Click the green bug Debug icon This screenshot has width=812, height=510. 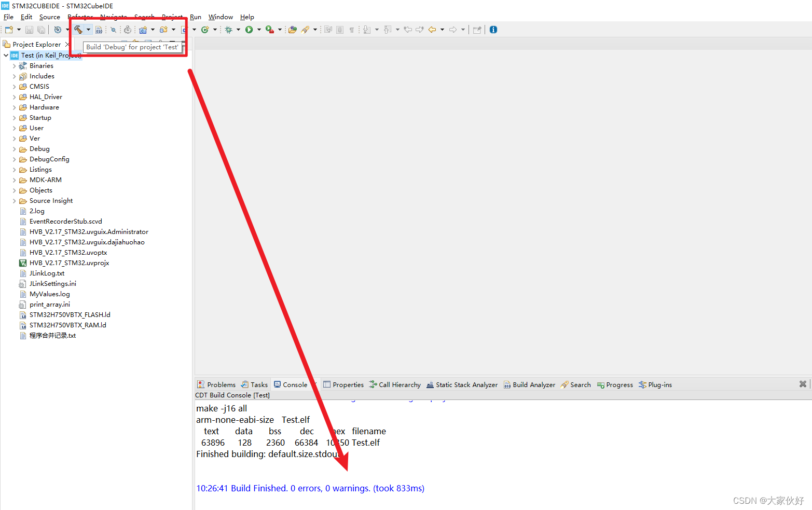228,30
